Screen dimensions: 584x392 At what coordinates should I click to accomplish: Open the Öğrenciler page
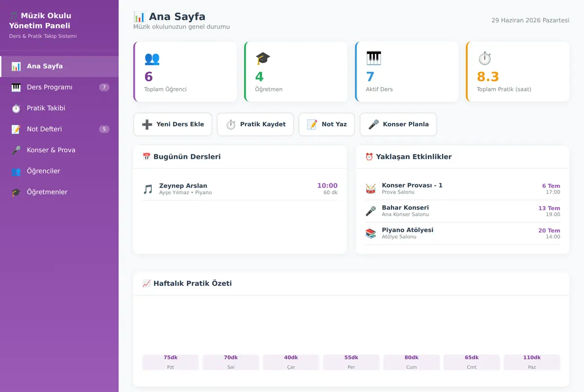(59, 171)
